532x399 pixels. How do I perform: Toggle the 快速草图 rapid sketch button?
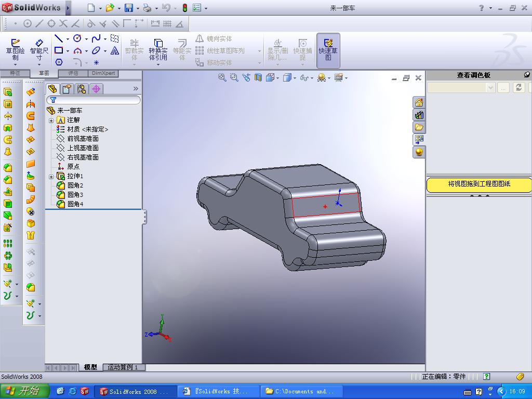[328, 50]
